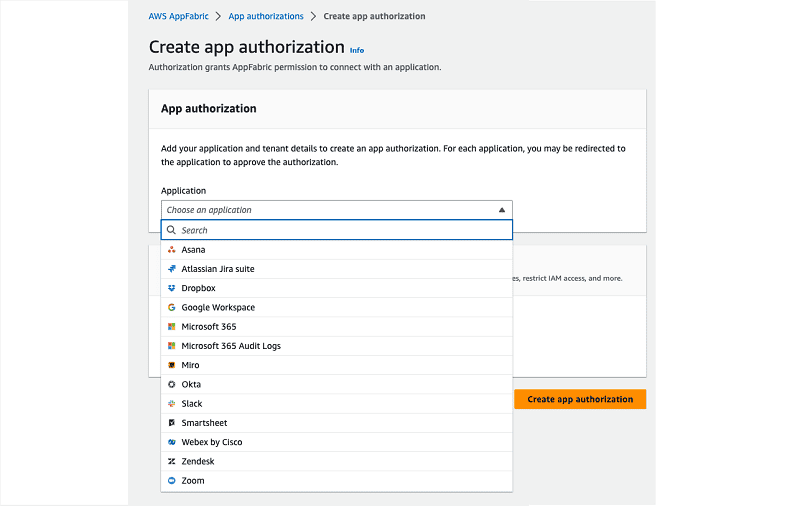Select Smartsheet in the application list

pos(337,423)
